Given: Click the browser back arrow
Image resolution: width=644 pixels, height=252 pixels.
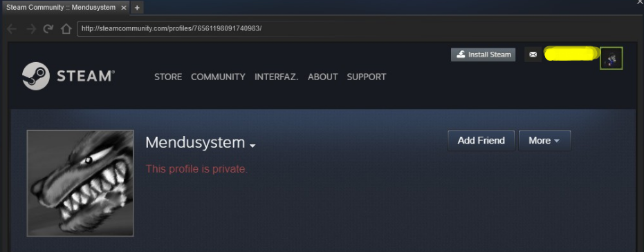Looking at the screenshot, I should pyautogui.click(x=12, y=29).
